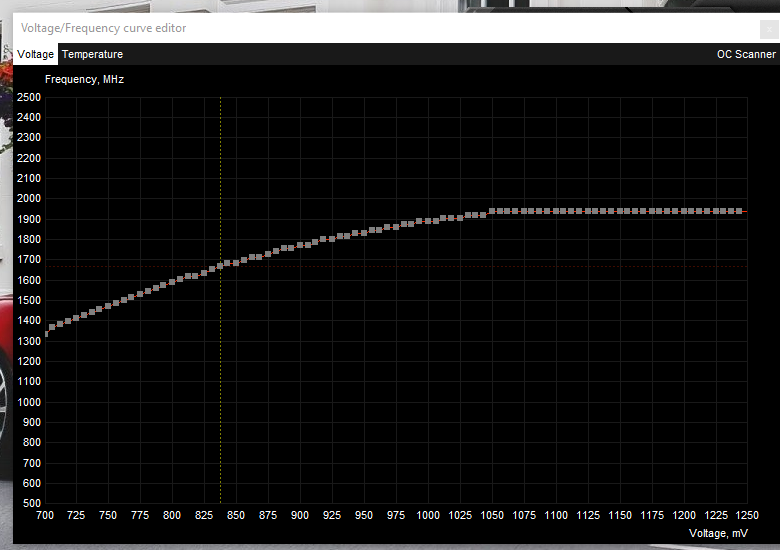Click the 500 label on the frequency axis
The height and width of the screenshot is (550, 780).
(x=32, y=503)
